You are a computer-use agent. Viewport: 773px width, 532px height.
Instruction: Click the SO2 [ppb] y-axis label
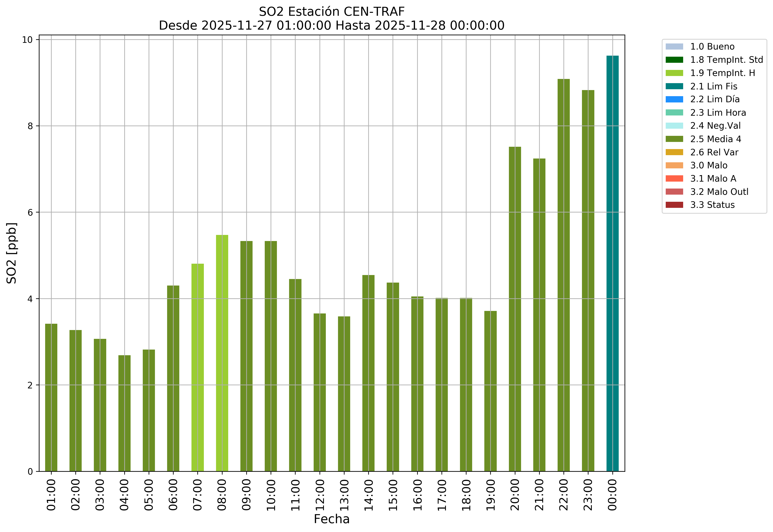click(12, 253)
